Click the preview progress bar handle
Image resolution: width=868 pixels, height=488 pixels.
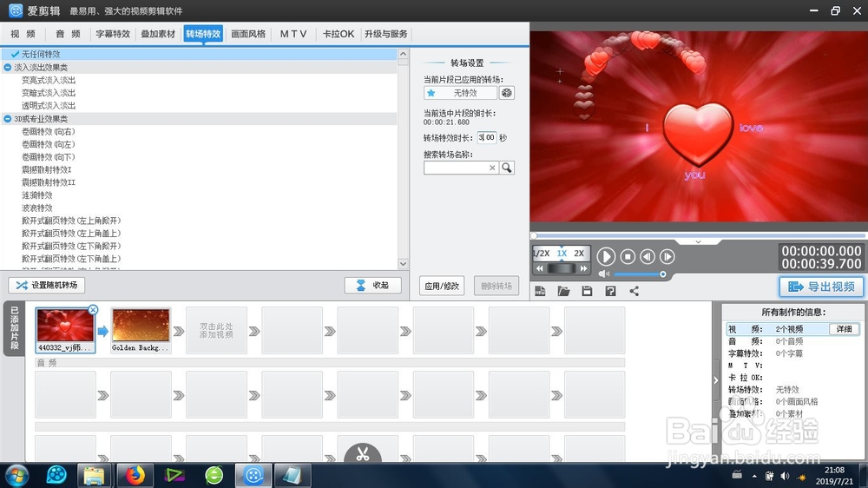coord(534,236)
